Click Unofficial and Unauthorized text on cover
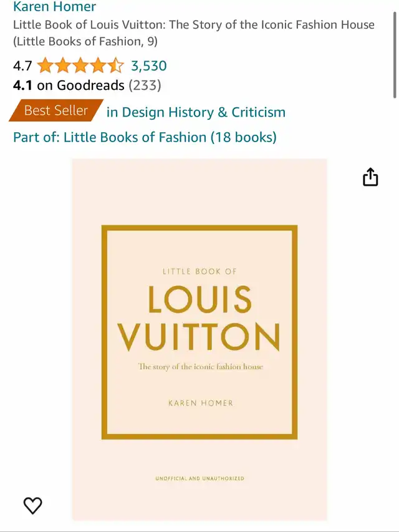Viewport: 399px width, 532px height. (x=200, y=478)
